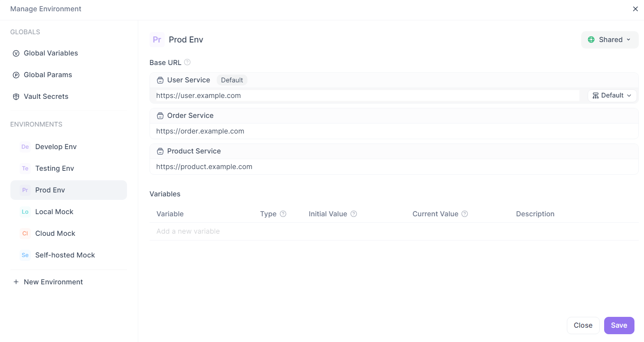Click the Prod Env name title
644x342 pixels.
[186, 39]
